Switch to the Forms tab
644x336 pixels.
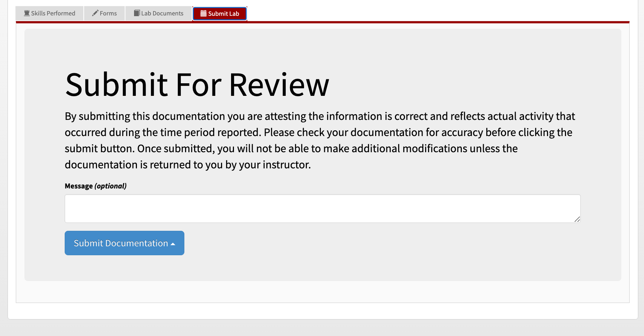(105, 13)
